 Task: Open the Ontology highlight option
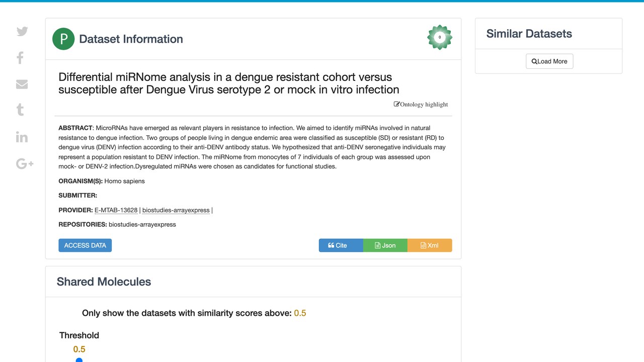(x=421, y=105)
